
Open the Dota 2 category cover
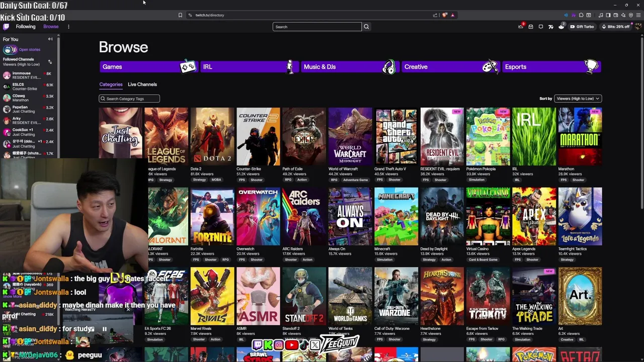tap(212, 136)
